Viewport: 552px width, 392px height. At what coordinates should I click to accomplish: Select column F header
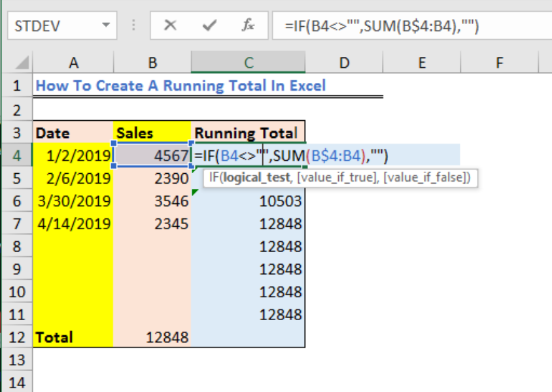point(500,63)
